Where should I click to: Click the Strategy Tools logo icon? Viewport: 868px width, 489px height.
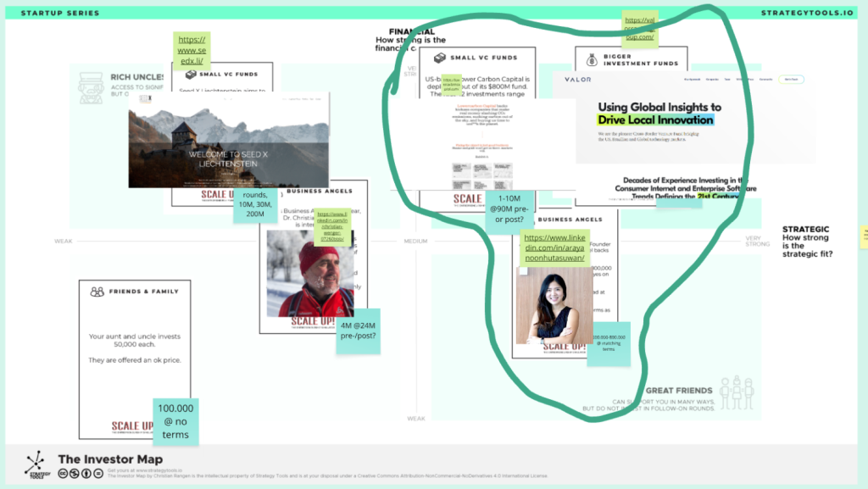point(36,464)
